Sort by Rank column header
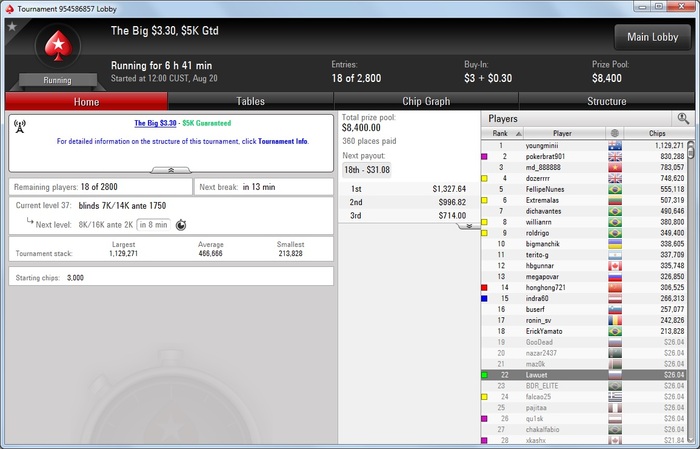The width and height of the screenshot is (700, 449). 502,133
